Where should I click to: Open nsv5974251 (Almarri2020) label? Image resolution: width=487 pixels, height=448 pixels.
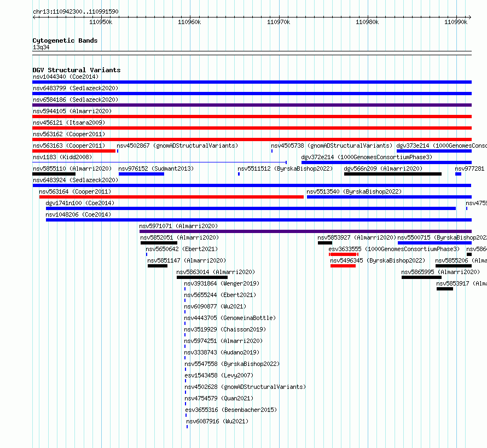tap(223, 341)
